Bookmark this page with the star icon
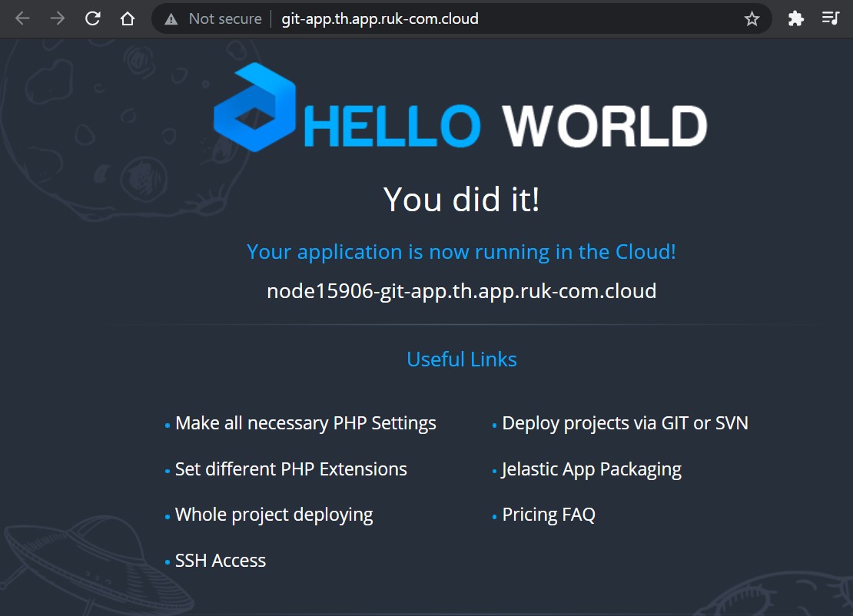The width and height of the screenshot is (853, 616). (x=752, y=19)
